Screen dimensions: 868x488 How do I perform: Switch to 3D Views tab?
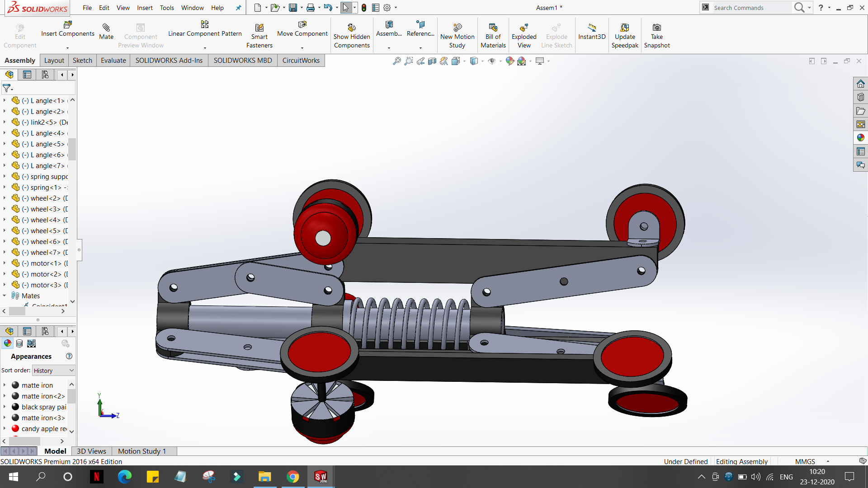(x=91, y=451)
